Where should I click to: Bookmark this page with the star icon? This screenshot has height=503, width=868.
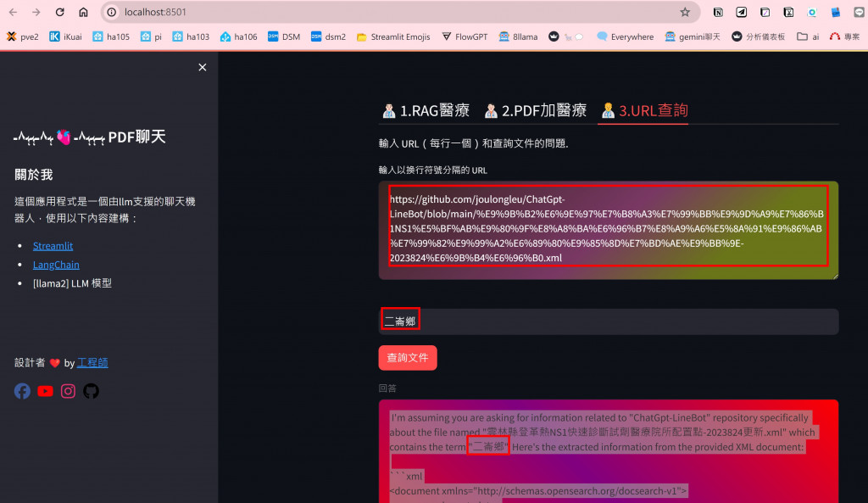(685, 12)
